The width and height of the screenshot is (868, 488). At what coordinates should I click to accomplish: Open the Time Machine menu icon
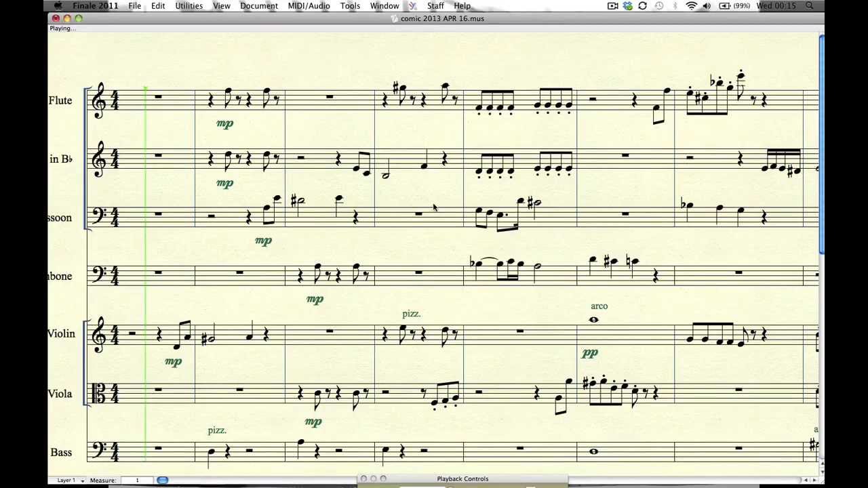659,6
